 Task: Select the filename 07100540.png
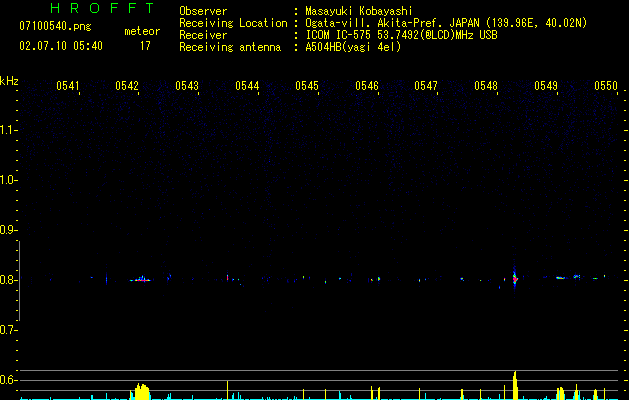(55, 27)
